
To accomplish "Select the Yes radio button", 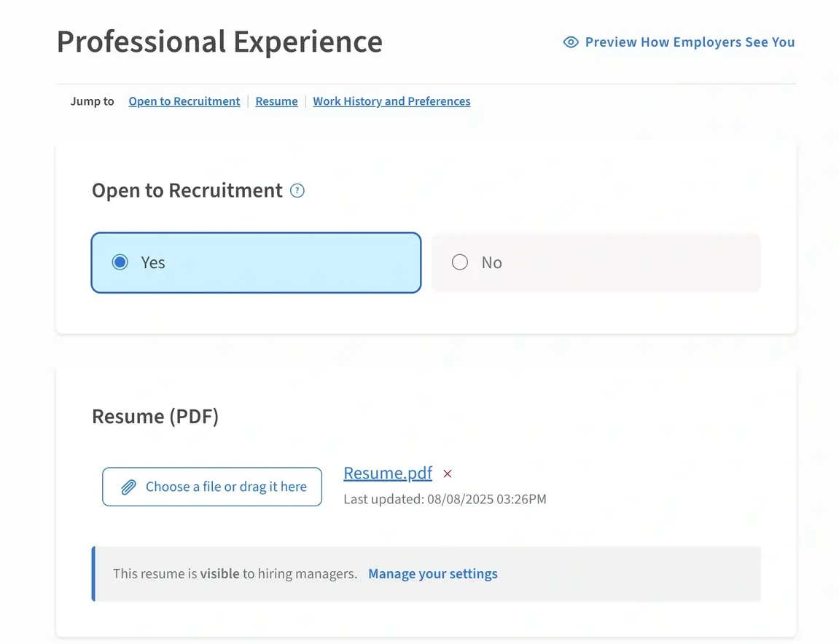I will pyautogui.click(x=120, y=262).
